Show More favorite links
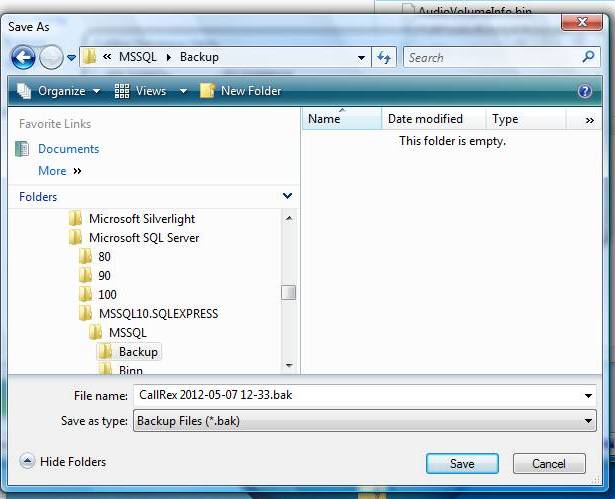 (60, 171)
